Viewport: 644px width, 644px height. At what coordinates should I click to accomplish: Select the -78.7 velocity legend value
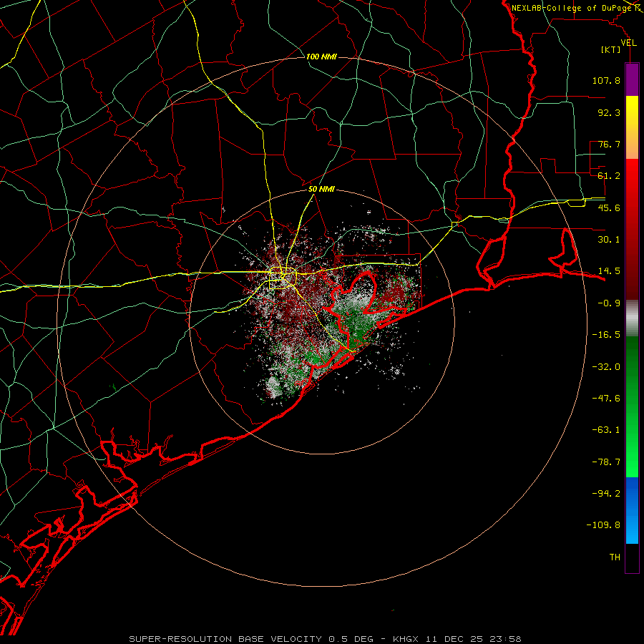(606, 462)
